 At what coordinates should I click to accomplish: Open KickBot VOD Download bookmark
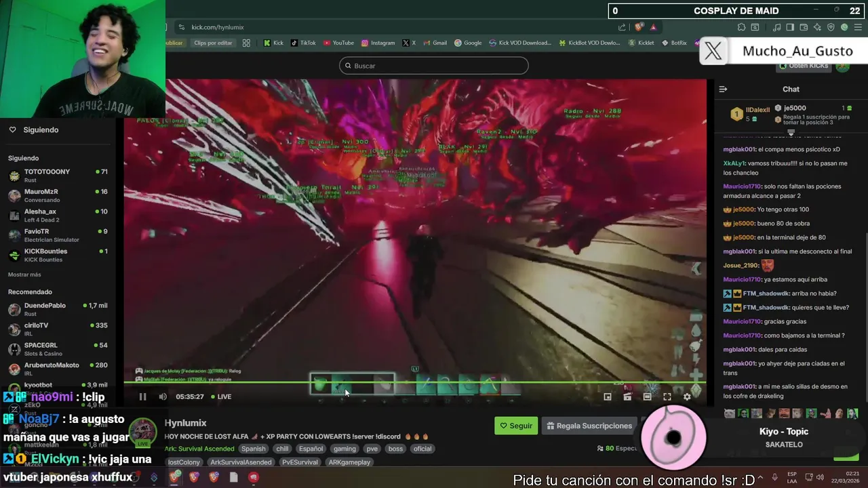pos(589,43)
